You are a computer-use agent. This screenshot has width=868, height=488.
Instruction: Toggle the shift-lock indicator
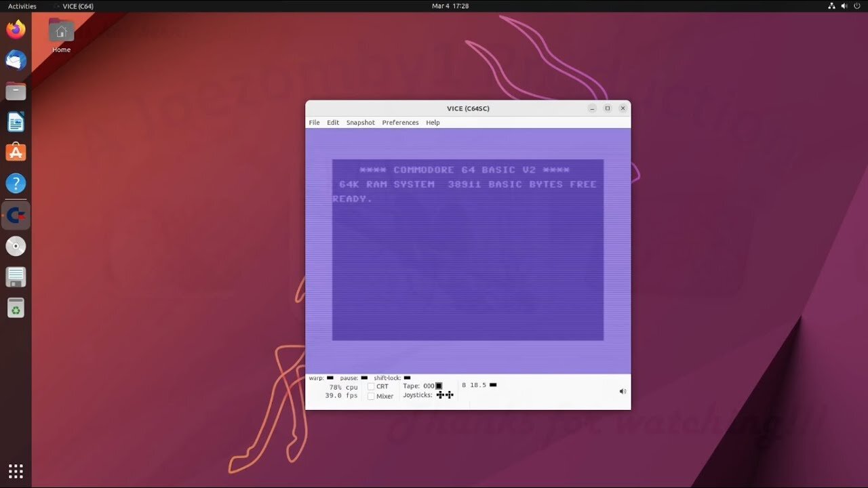407,378
